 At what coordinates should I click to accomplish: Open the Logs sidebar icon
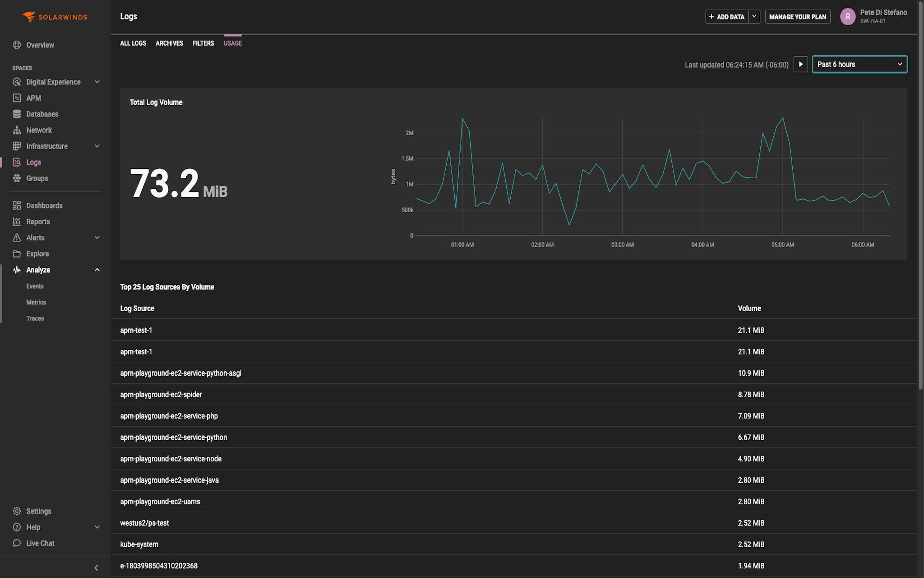pos(17,162)
